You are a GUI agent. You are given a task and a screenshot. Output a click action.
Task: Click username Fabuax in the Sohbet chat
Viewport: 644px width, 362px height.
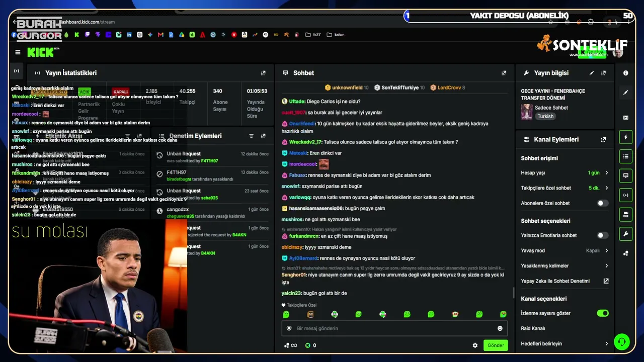tap(297, 175)
